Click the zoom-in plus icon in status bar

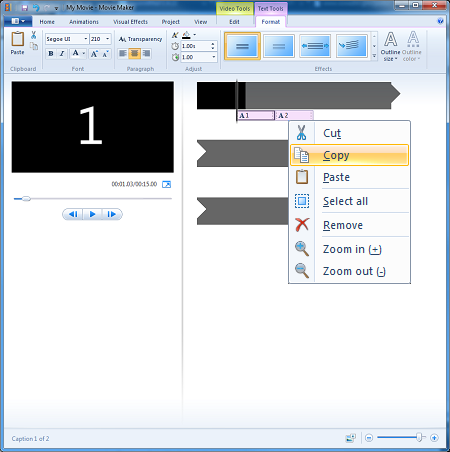pyautogui.click(x=434, y=438)
